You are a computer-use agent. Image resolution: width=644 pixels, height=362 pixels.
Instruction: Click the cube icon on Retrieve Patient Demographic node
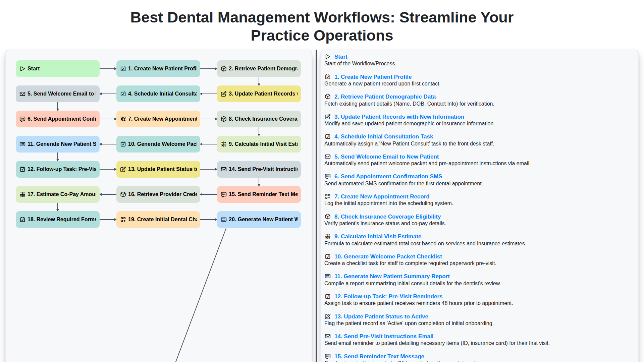[224, 68]
